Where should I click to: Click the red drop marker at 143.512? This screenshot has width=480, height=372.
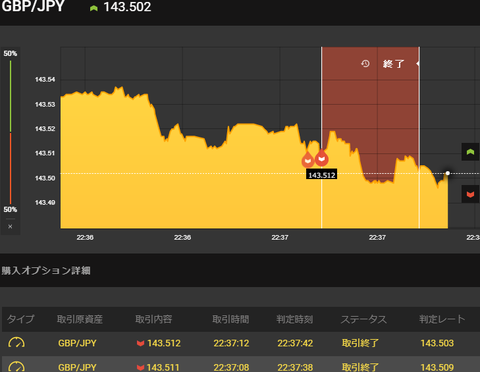tap(322, 158)
